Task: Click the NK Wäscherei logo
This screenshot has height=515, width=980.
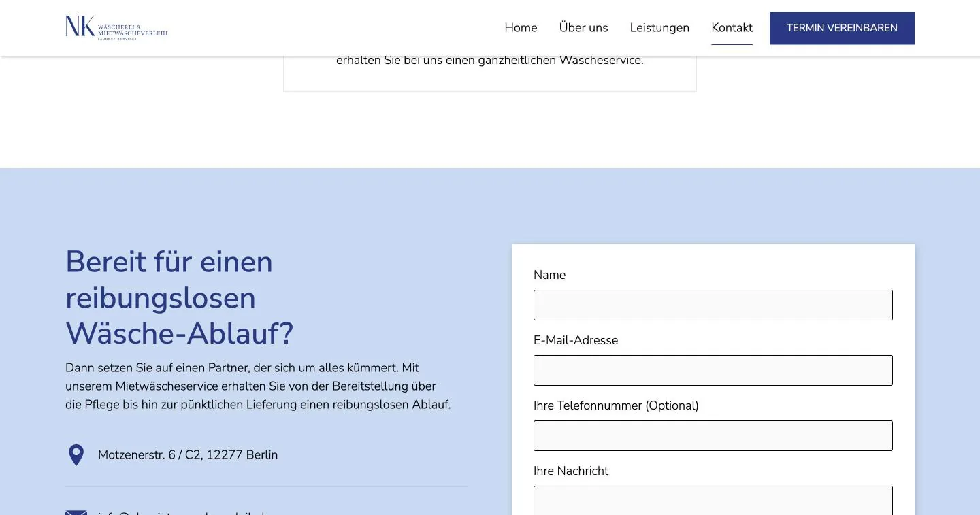Action: pyautogui.click(x=116, y=27)
